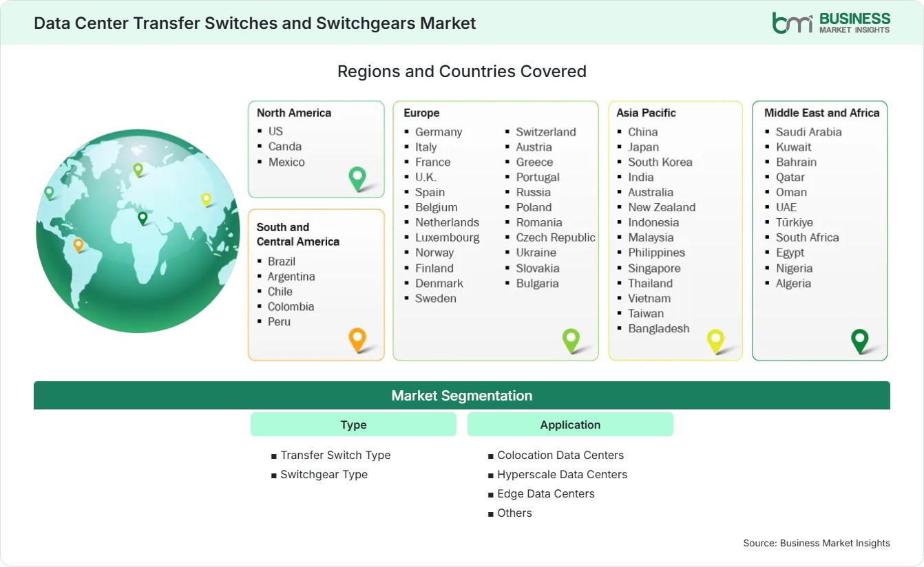The height and width of the screenshot is (567, 924).
Task: Select the yellow pin on the globe over Asia
Action: (206, 199)
